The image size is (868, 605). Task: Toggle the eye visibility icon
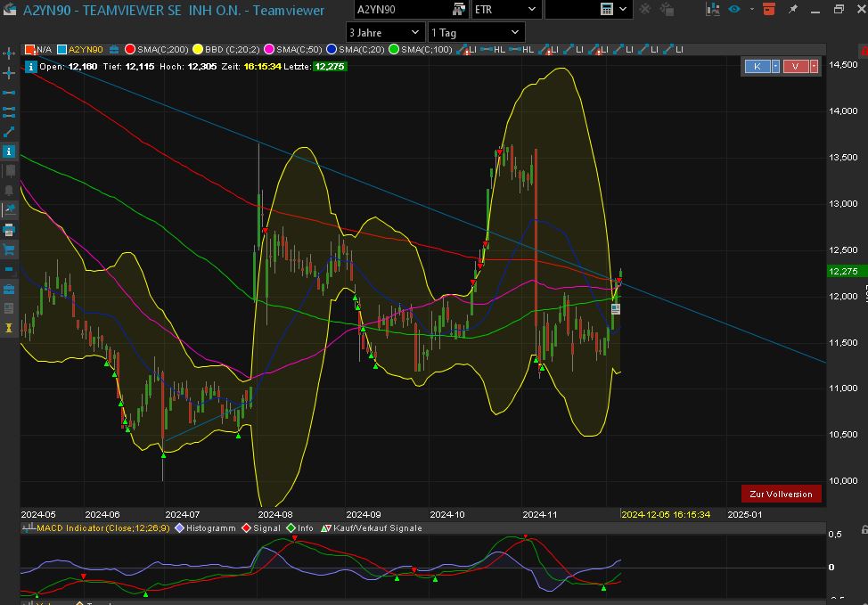pos(734,9)
